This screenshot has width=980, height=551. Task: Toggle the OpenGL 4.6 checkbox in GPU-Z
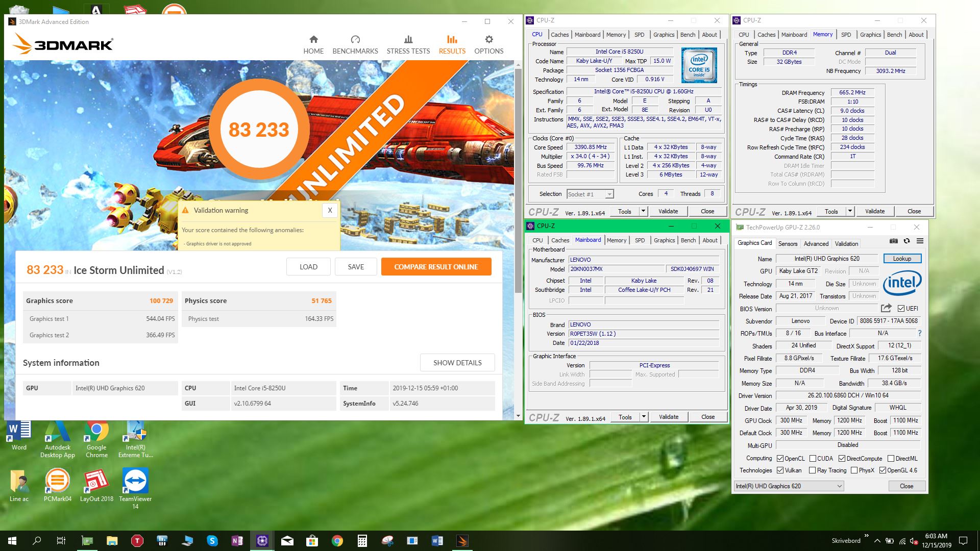coord(883,470)
